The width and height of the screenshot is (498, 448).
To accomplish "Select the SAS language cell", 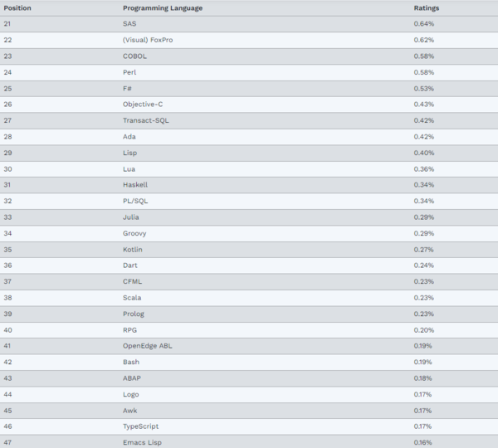I will click(129, 23).
